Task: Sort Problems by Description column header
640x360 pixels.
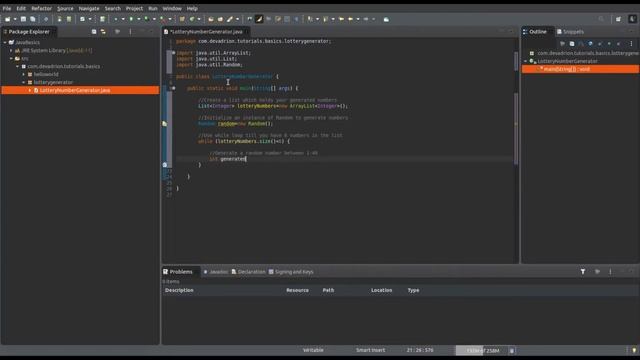Action: pyautogui.click(x=180, y=290)
